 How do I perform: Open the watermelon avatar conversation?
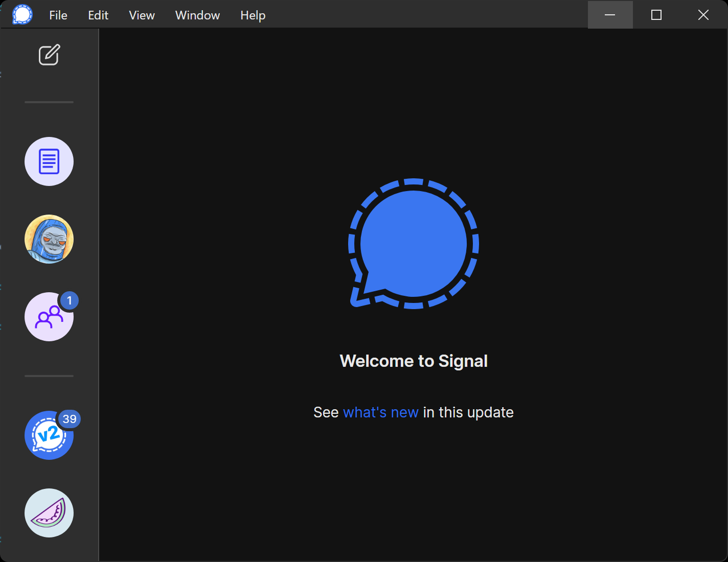point(49,513)
